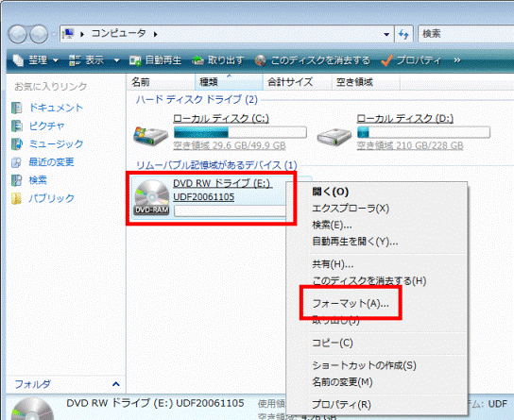514x420 pixels.
Task: Open ピクチャ favorite link
Action: point(46,126)
